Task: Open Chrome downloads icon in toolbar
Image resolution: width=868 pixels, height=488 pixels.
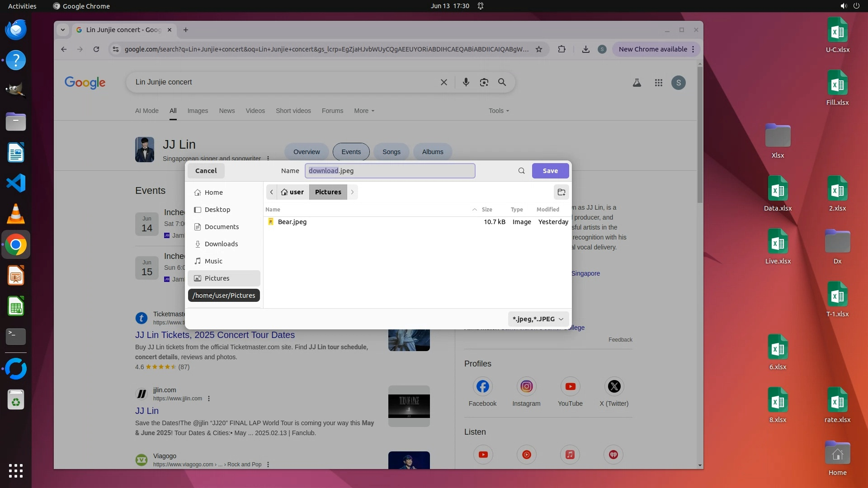Action: coord(585,49)
